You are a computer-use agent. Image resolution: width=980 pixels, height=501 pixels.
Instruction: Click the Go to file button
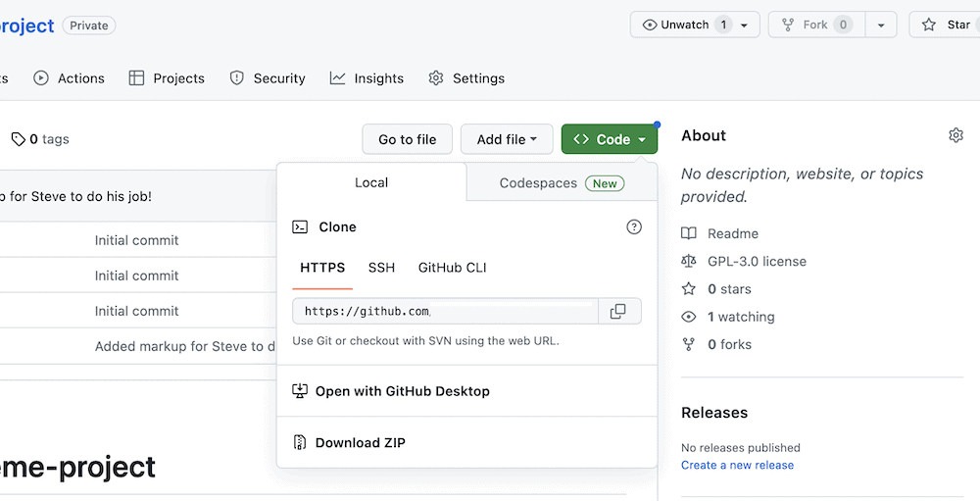pyautogui.click(x=407, y=139)
